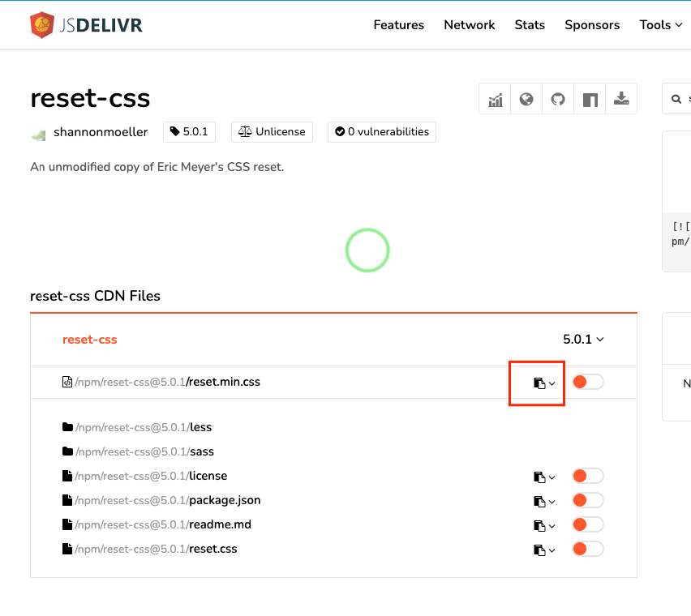Click the shannonmoeller author link
The image size is (691, 616).
(101, 132)
